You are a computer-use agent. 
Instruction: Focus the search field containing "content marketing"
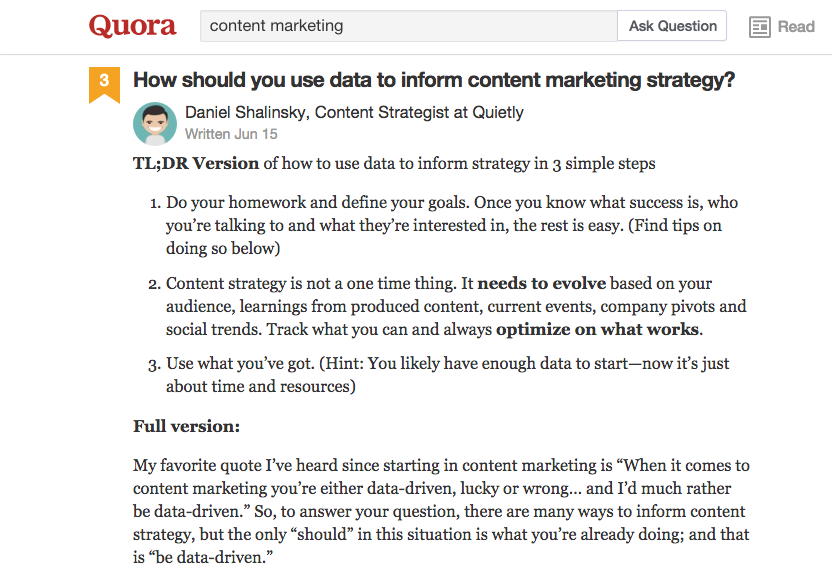(408, 26)
